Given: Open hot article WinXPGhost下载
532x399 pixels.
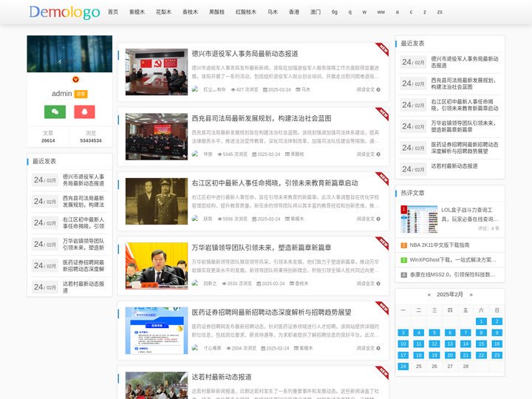Looking at the screenshot, I should pos(453,260).
